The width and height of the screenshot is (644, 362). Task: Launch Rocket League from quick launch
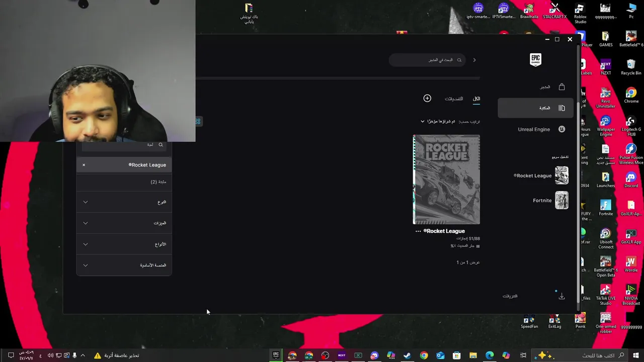541,175
